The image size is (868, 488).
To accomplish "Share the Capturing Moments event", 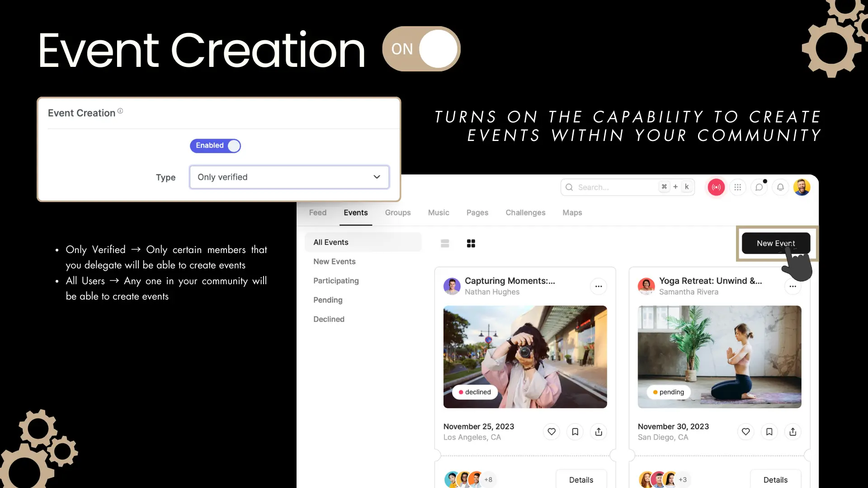I will pyautogui.click(x=599, y=432).
